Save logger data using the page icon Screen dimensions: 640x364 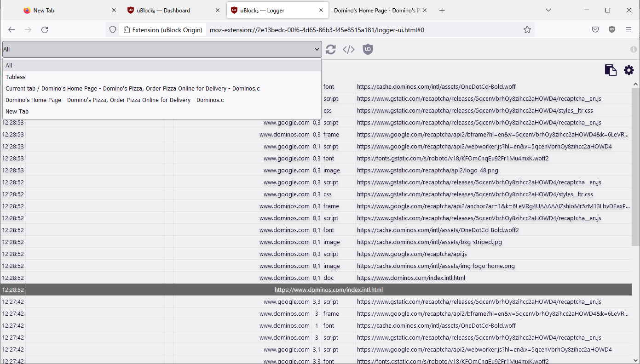click(611, 70)
